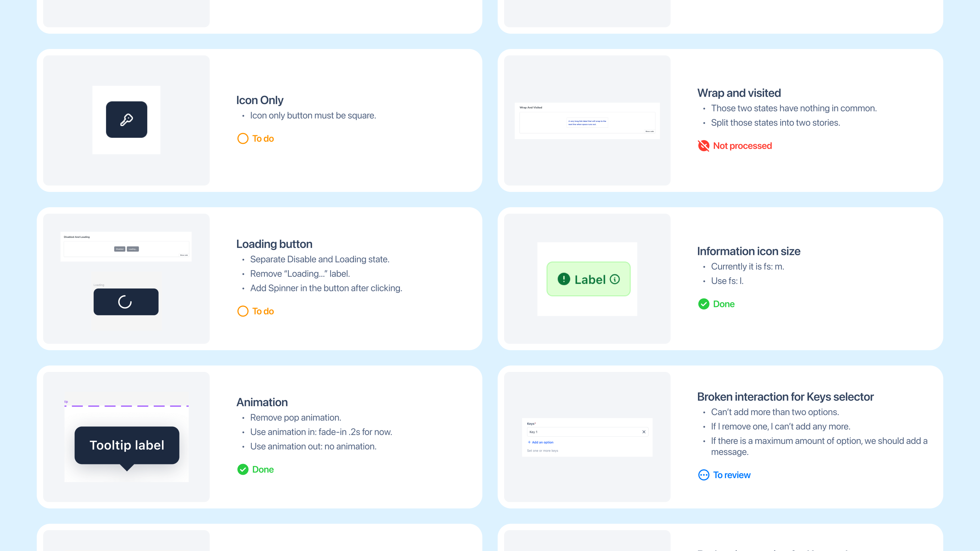Click the Not processed status label
The image size is (980, 551).
742,146
